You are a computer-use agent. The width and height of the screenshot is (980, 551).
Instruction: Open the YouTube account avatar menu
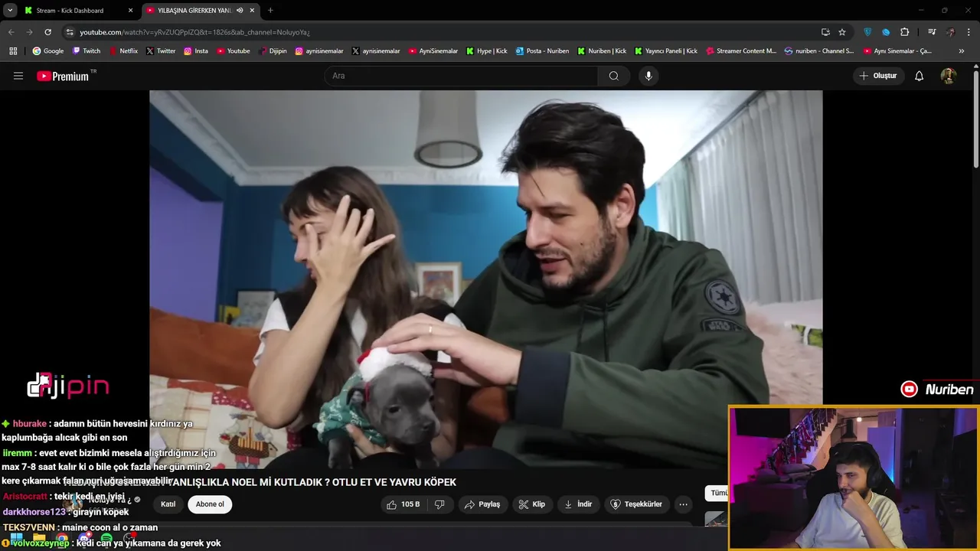949,76
